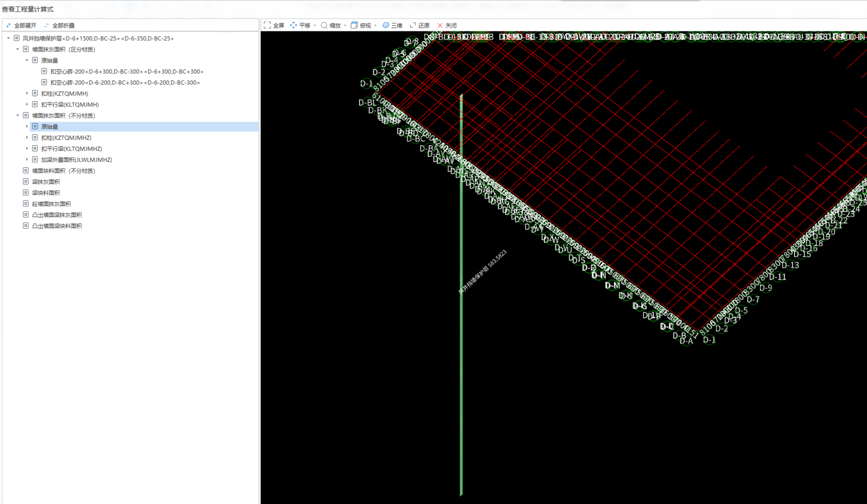
Task: Collapse 墙面抹灰面积（不分材质）node
Action: [18, 115]
